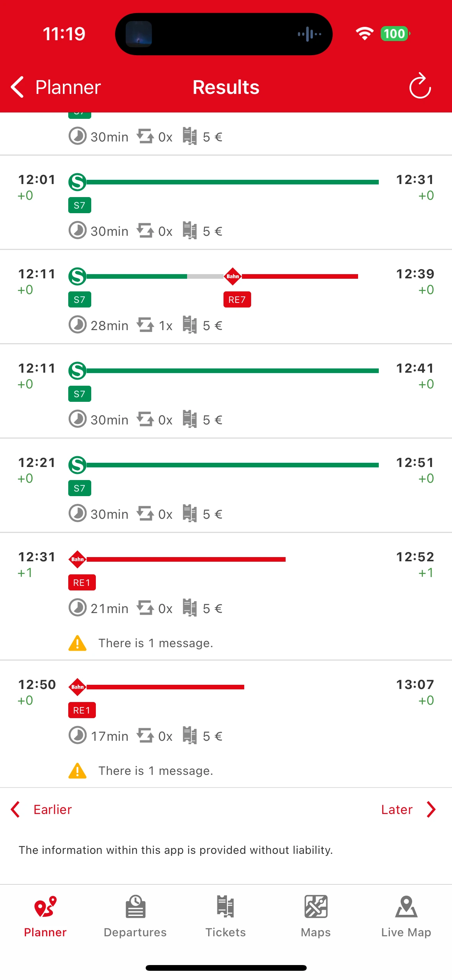Viewport: 452px width, 980px height.
Task: Open the 12:11 to 12:39 connection with transfer
Action: click(x=226, y=297)
